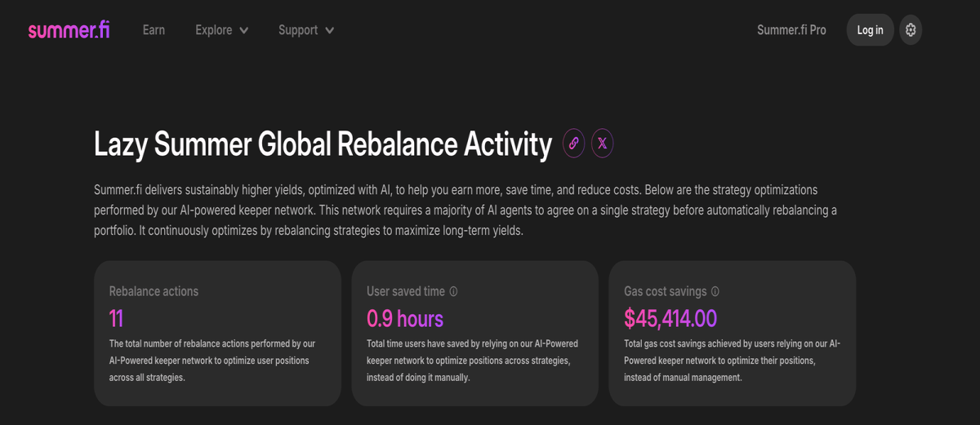
Task: Open settings gear icon in header
Action: (911, 30)
